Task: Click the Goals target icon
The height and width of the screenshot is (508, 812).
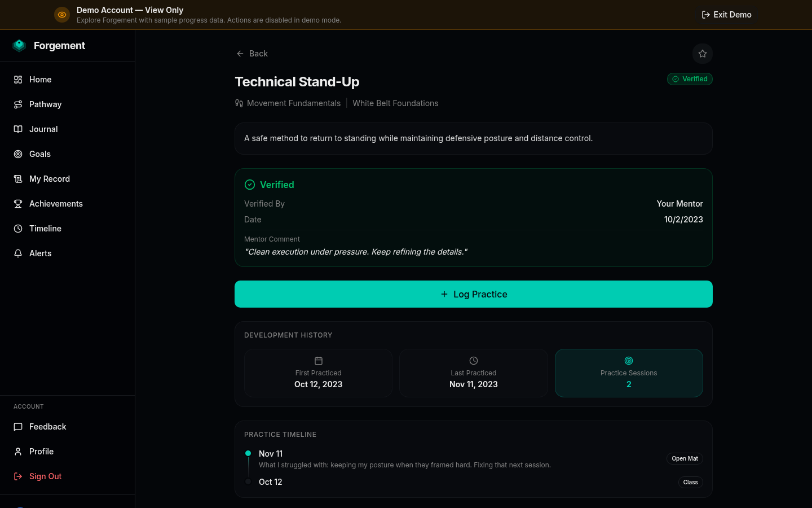Action: [18, 154]
